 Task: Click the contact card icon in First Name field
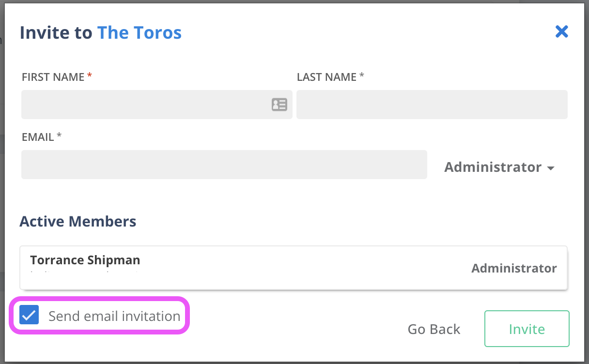[279, 105]
